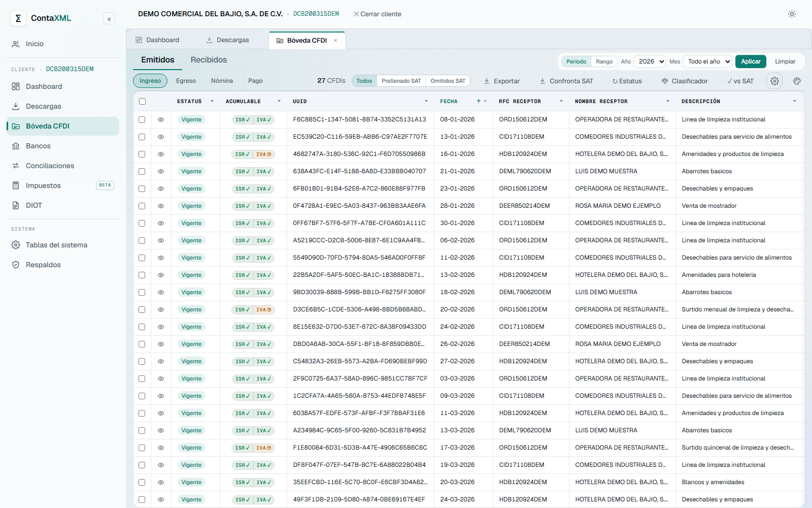Run vs SAT check
This screenshot has width=812, height=508.
click(x=740, y=81)
